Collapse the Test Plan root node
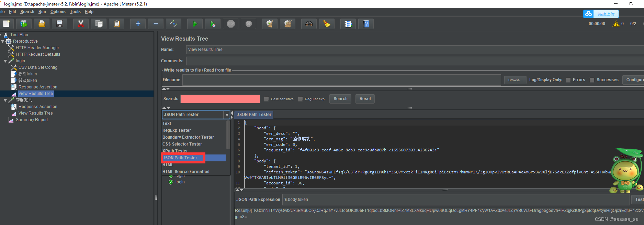The height and width of the screenshot is (225, 644). (x=1, y=35)
